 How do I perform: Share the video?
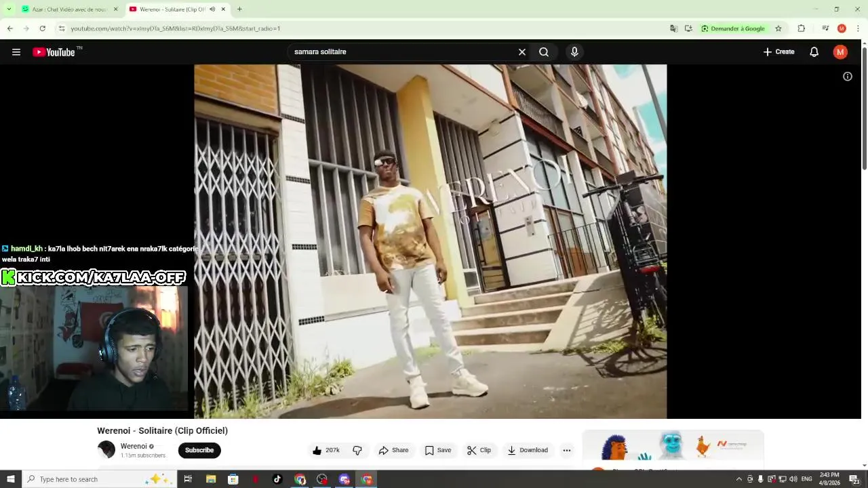394,450
